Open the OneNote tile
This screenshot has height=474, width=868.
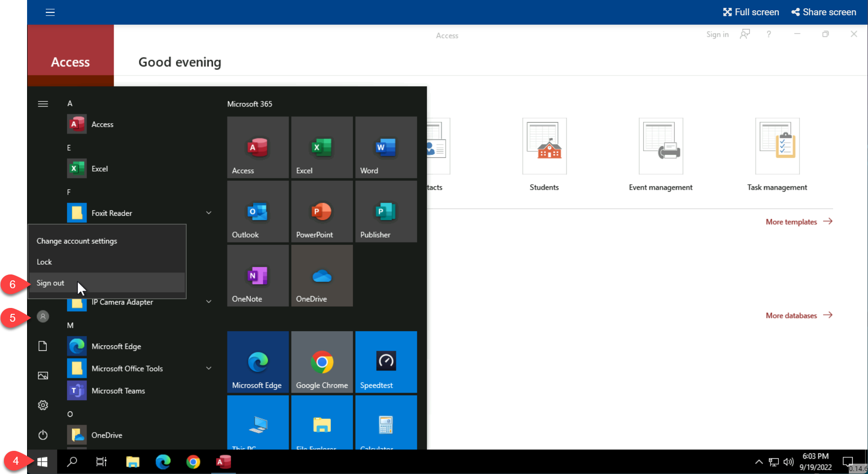pyautogui.click(x=257, y=275)
